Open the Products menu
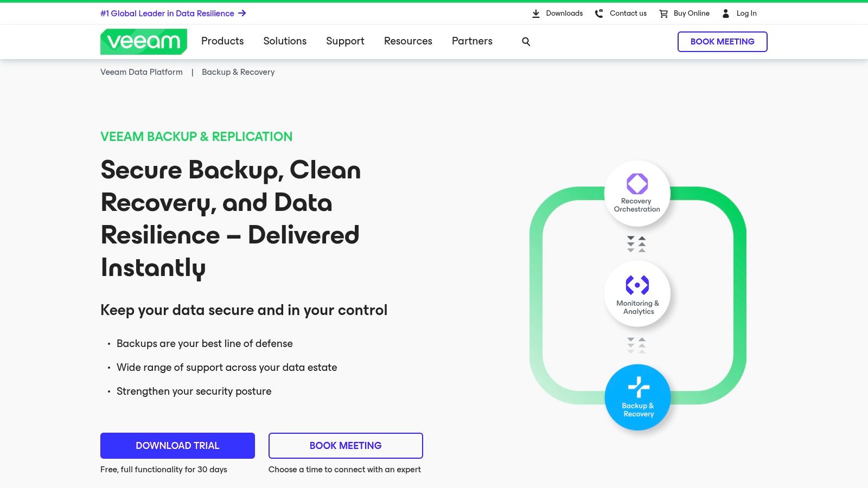The image size is (868, 488). (222, 41)
